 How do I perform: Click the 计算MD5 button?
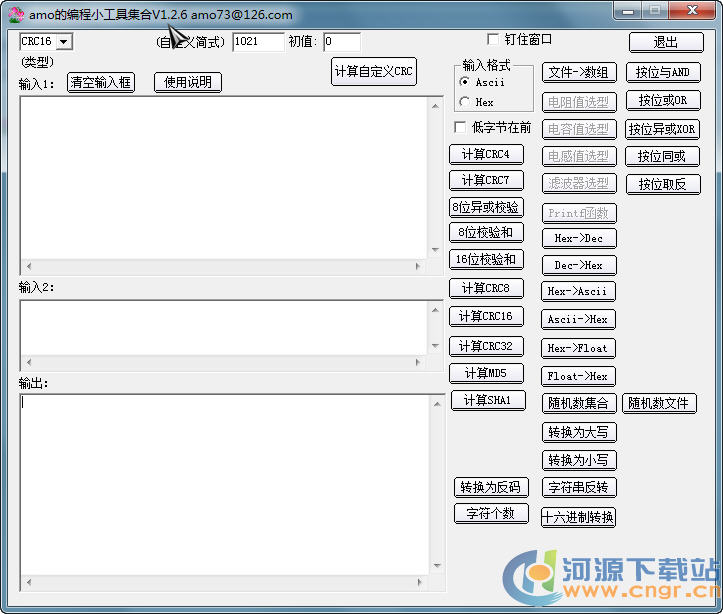[486, 373]
